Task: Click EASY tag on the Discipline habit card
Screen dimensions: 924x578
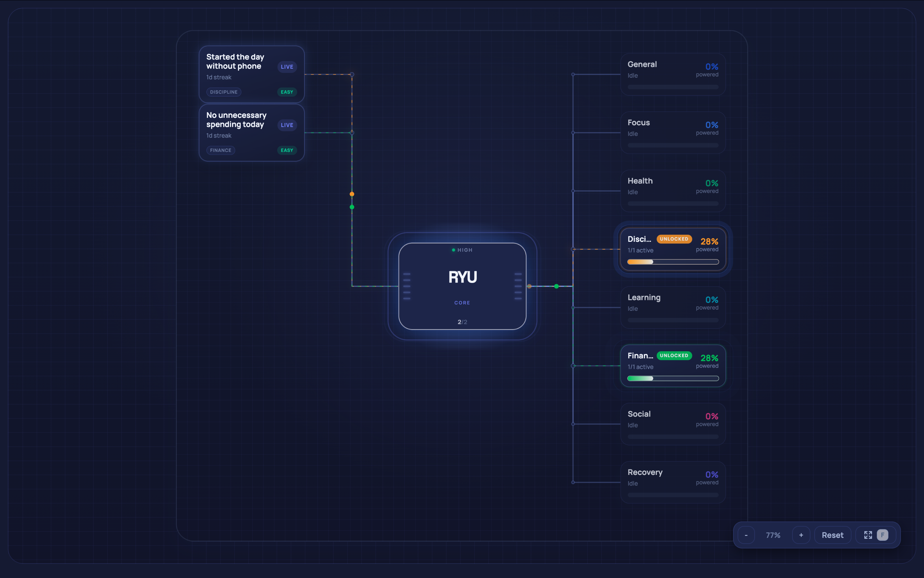Action: (x=287, y=92)
